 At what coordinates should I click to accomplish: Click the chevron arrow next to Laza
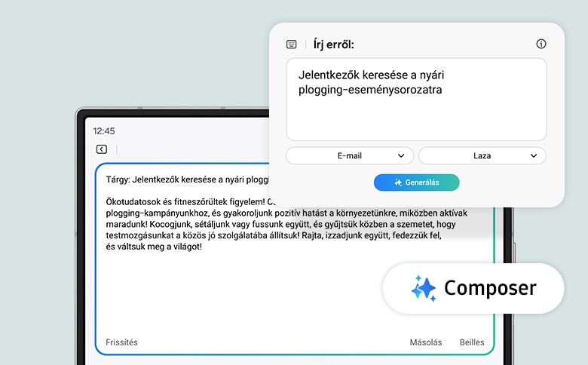pos(534,155)
